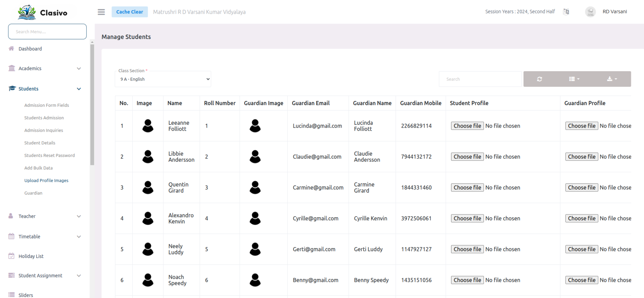Open the Class Section dropdown
Viewport: 644px width, 298px height.
pyautogui.click(x=163, y=79)
